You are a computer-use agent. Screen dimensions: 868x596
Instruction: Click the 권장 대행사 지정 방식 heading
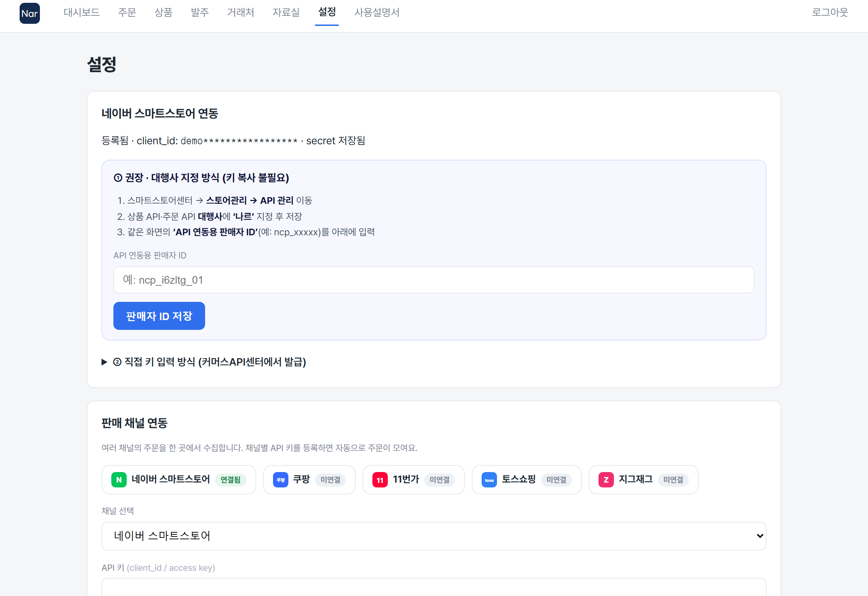201,178
